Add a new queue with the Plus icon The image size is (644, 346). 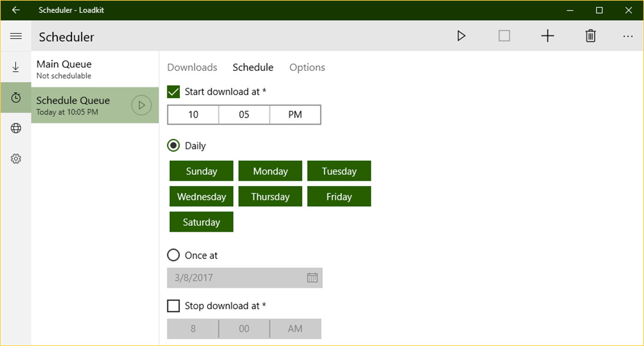point(547,35)
